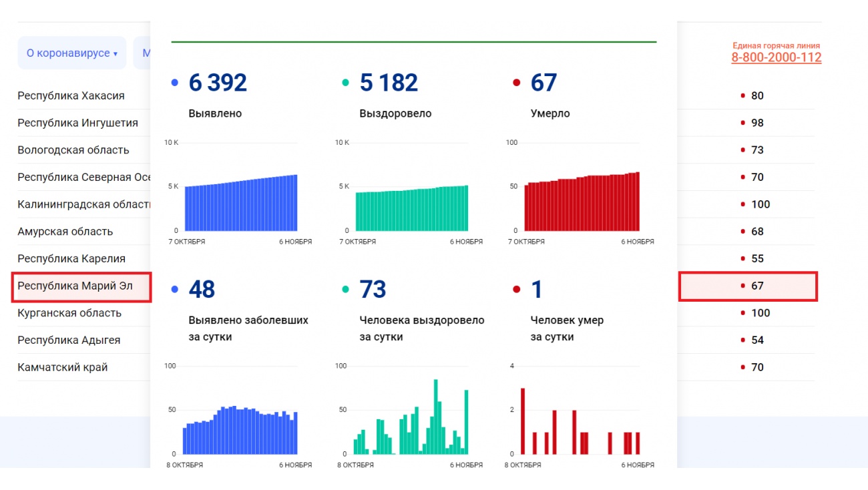Click death count 67 in highlighted row

[756, 286]
